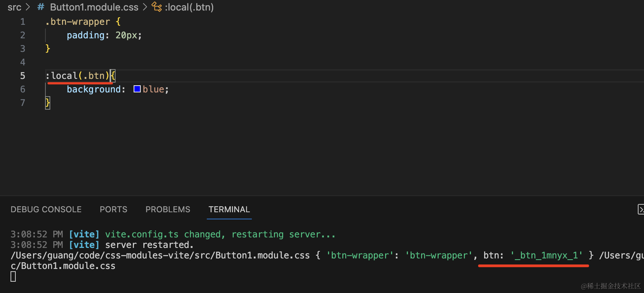Open the blue color swatch picker
Viewport: 644px width, 293px height.
click(137, 89)
